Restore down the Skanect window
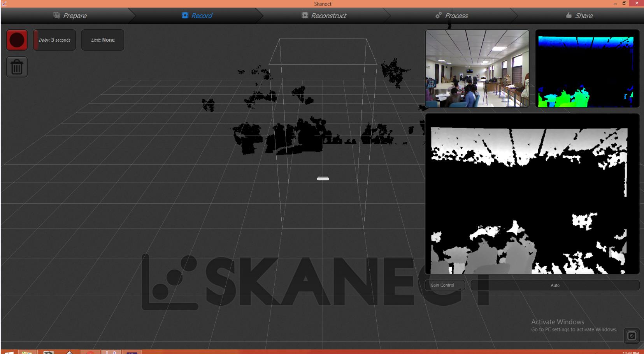644x354 pixels. (625, 4)
